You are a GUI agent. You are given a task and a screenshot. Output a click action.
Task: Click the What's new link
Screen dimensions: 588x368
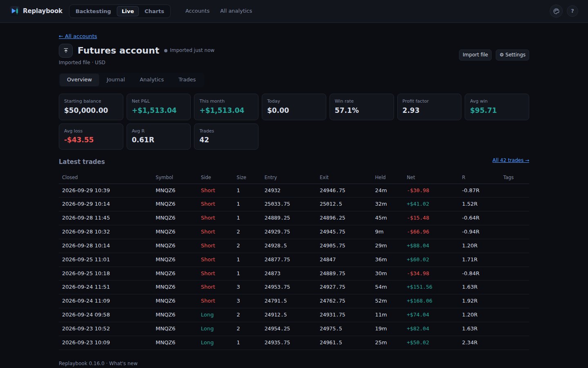point(123,364)
